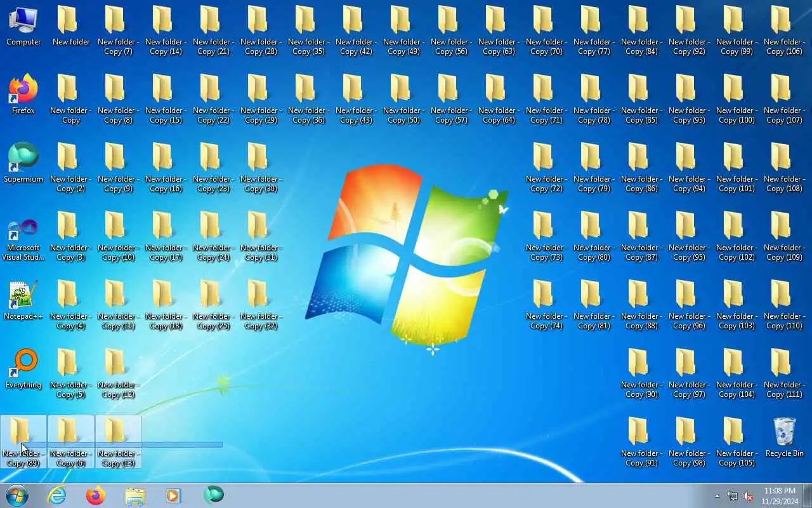
Task: Click the Show desktop strip at the taskbar's end
Action: (808, 495)
